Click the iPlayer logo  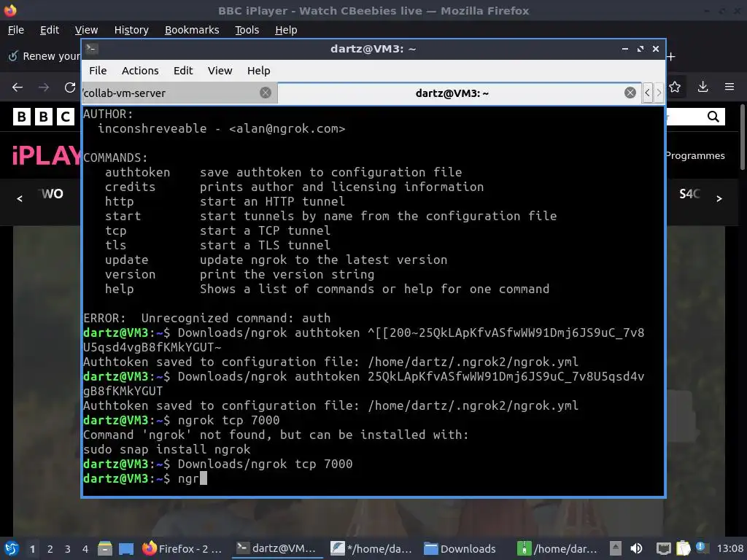[x=47, y=156]
